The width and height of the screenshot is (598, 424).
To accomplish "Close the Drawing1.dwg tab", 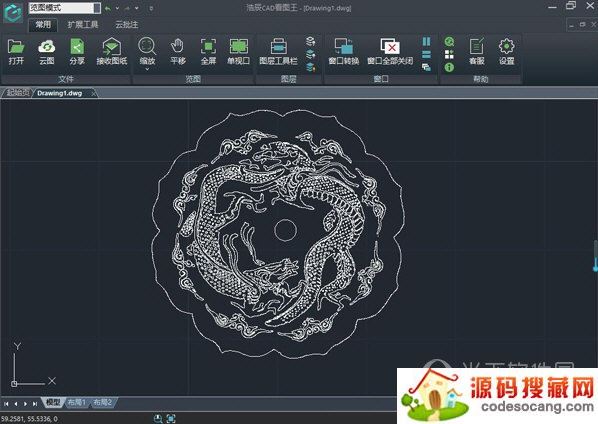I will pos(94,93).
